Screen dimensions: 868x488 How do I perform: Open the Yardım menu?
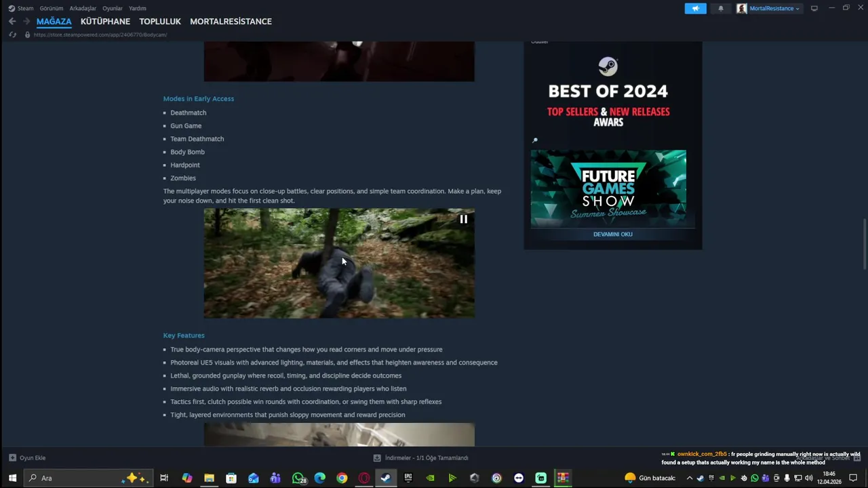click(x=138, y=8)
